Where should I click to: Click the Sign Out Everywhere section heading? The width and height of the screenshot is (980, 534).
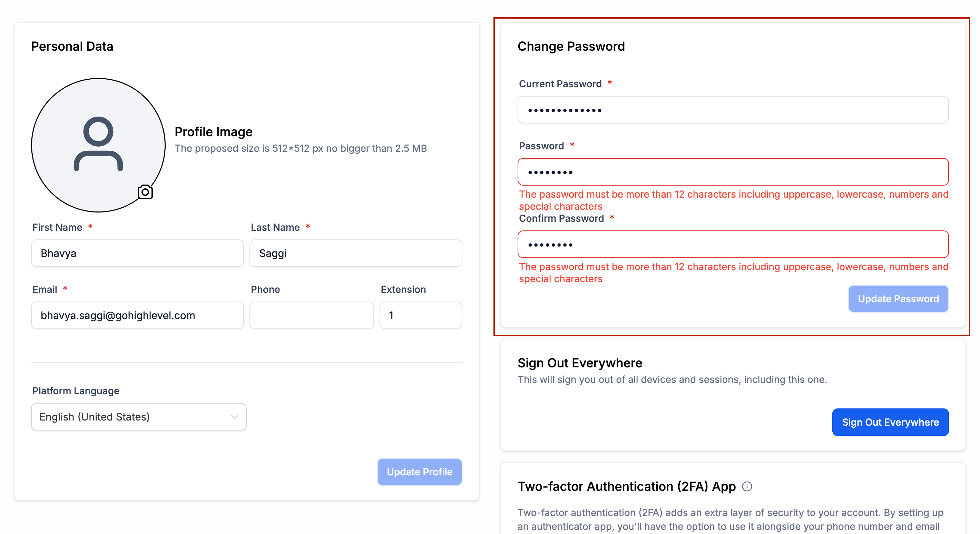tap(580, 363)
